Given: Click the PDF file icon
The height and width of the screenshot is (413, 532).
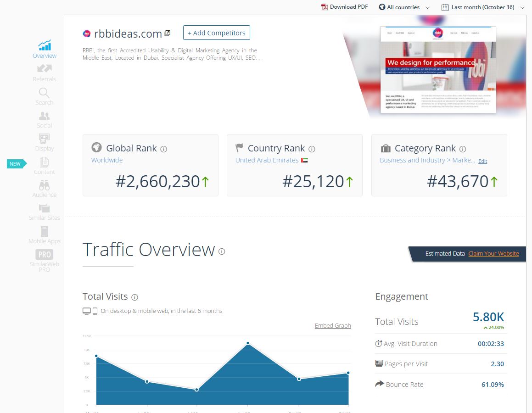Looking at the screenshot, I should click(x=325, y=7).
